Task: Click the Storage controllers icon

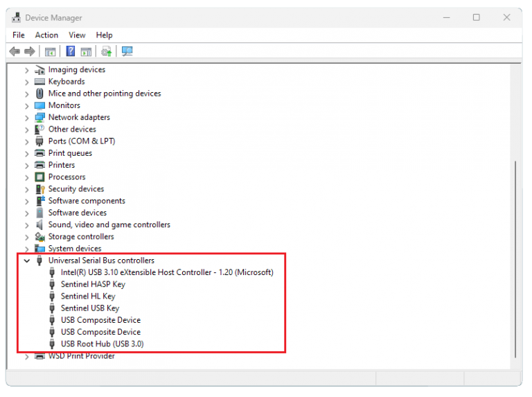Action: pos(39,236)
